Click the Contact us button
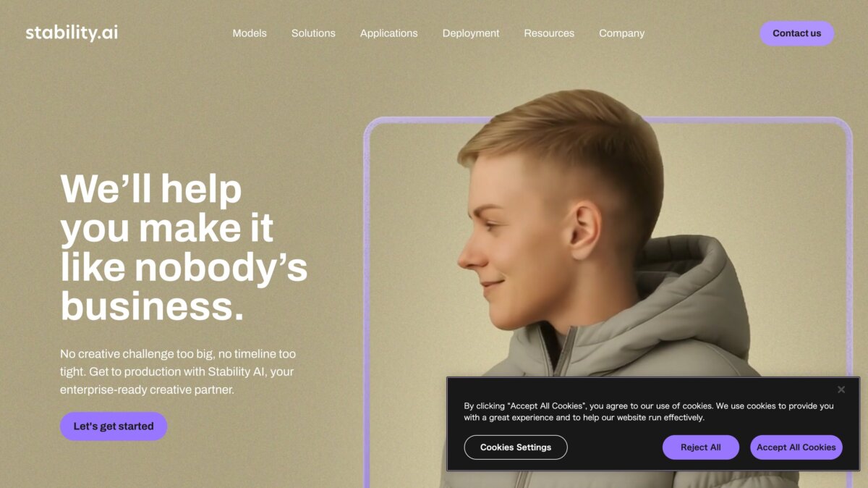Viewport: 868px width, 488px height. pos(796,33)
